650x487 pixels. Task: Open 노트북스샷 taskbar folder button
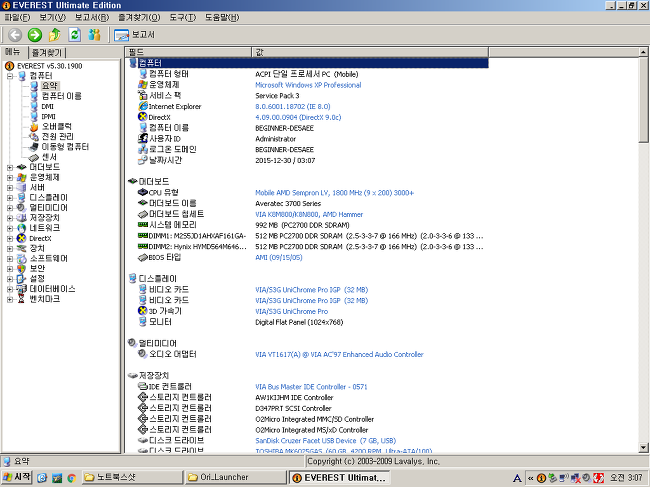click(132, 477)
